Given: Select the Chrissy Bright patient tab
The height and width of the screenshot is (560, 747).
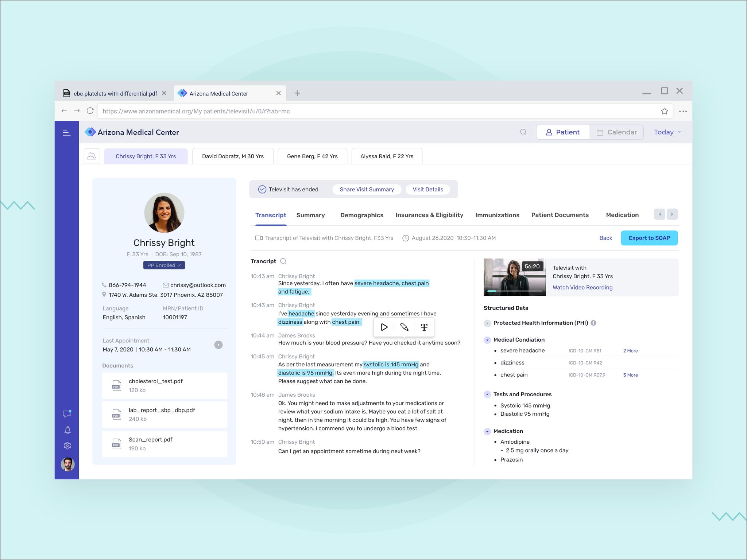Looking at the screenshot, I should (146, 156).
